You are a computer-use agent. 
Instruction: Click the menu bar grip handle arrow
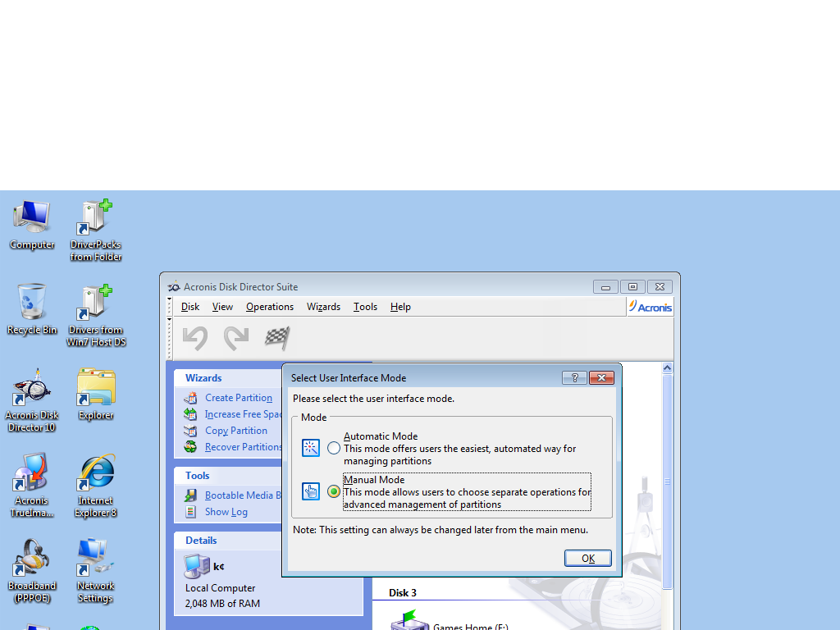[x=169, y=299]
